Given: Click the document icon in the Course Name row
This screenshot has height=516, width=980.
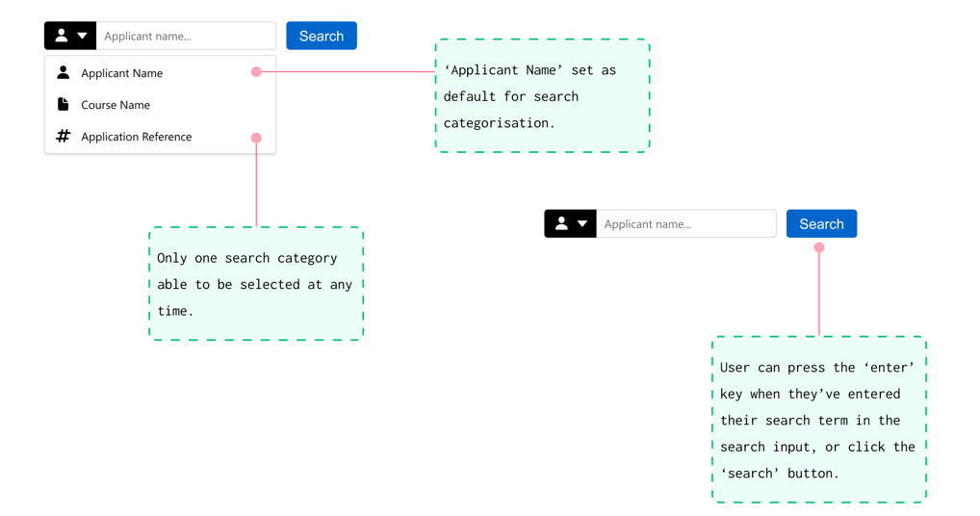Looking at the screenshot, I should (64, 104).
